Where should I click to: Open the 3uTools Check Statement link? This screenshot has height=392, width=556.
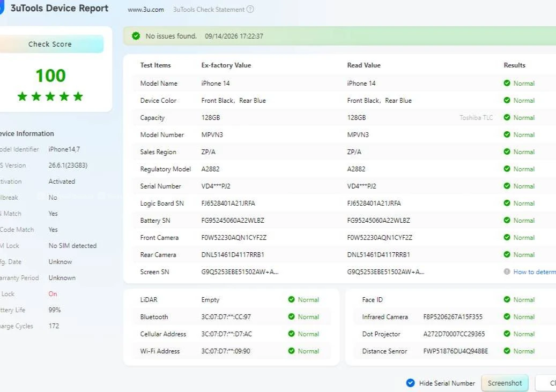tap(209, 10)
